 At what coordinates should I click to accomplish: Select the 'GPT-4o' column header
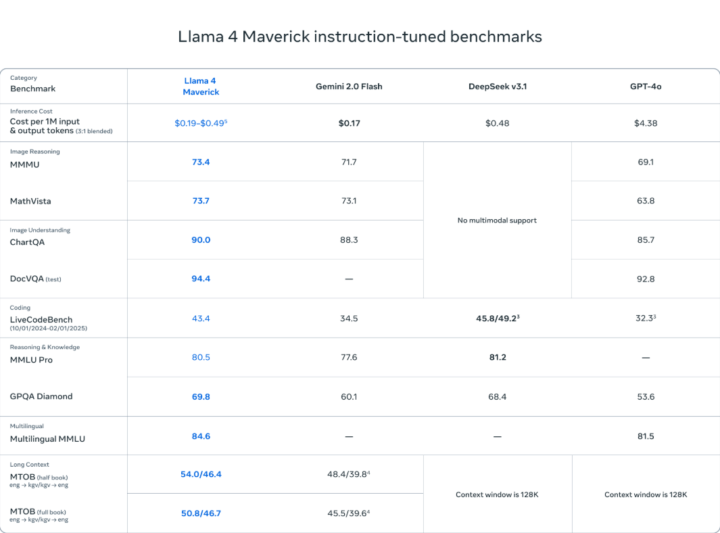click(646, 86)
